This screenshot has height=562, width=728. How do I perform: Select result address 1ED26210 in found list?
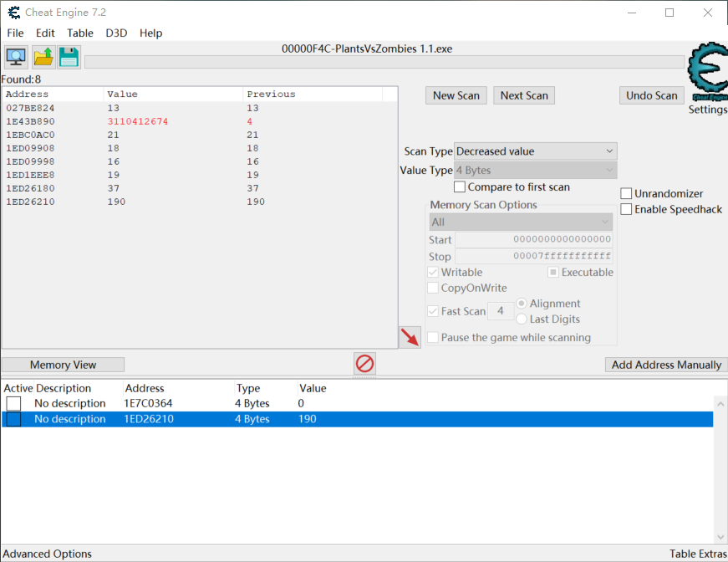point(30,202)
